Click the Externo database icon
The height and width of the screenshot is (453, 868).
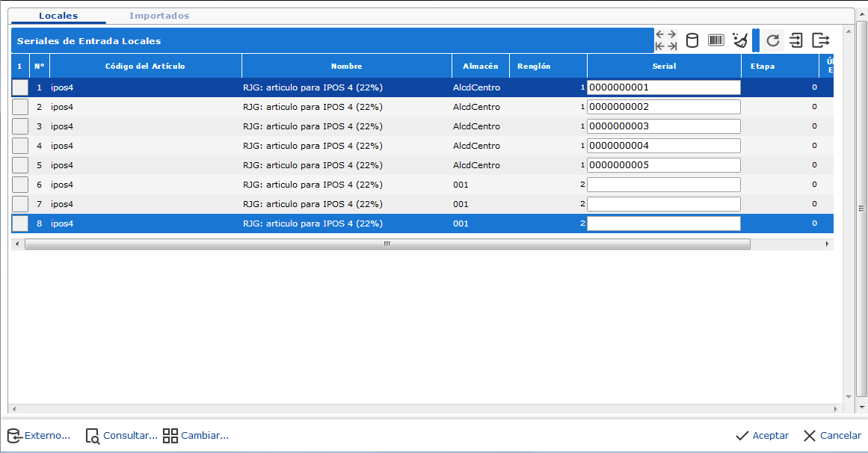[14, 436]
